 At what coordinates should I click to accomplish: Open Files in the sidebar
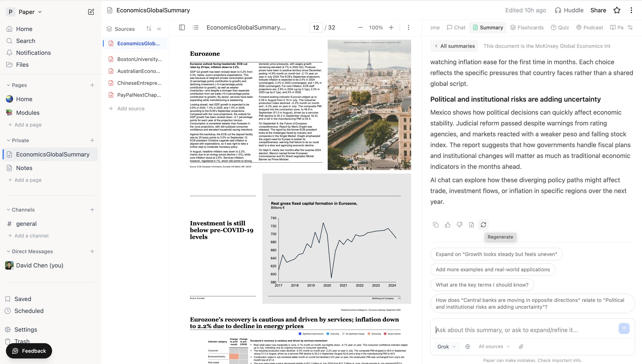pos(18,65)
